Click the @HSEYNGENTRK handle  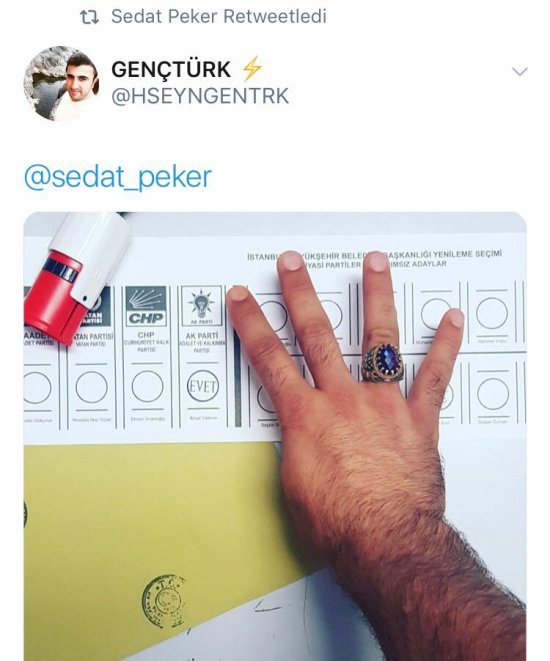[200, 96]
